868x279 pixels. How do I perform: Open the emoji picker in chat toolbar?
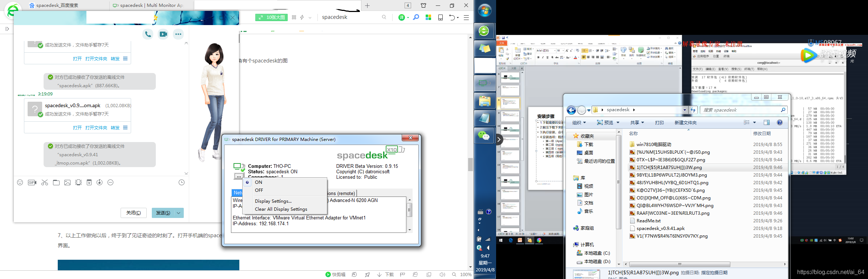[20, 182]
